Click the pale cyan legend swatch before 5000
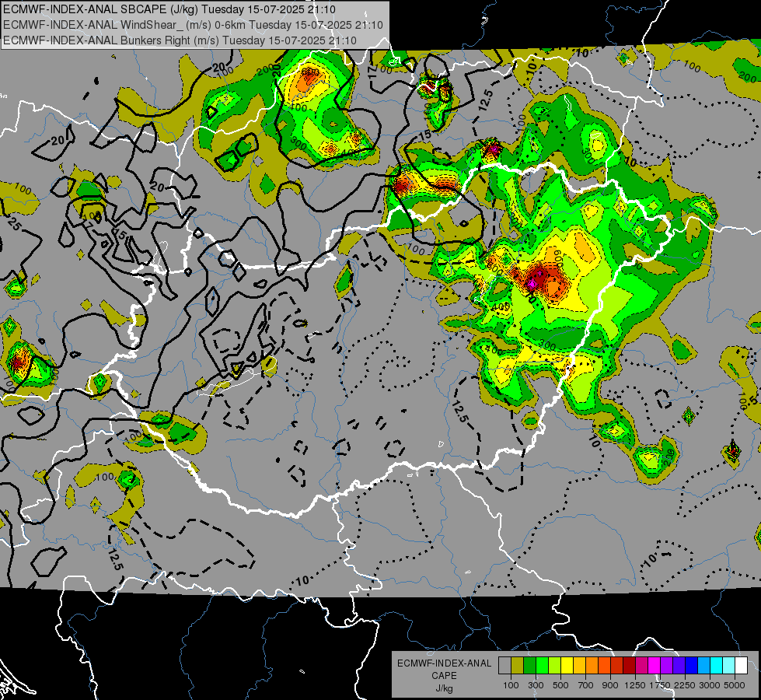Image resolution: width=761 pixels, height=700 pixels. [x=729, y=666]
